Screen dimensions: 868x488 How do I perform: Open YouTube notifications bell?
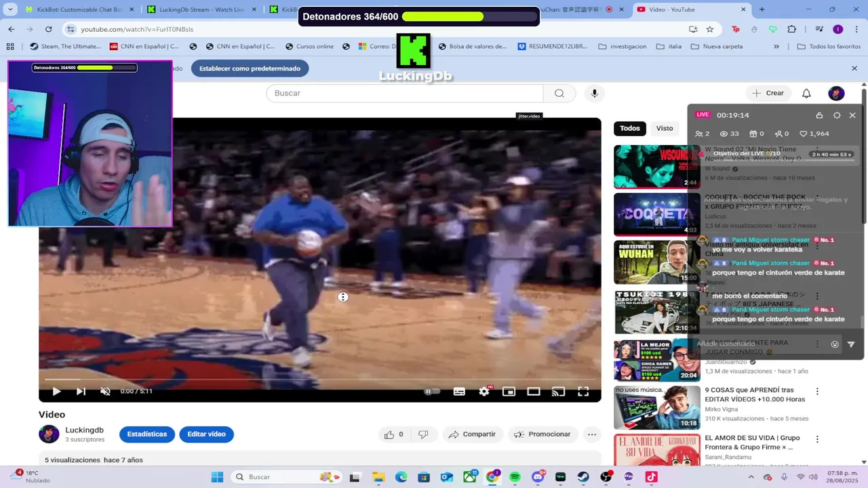(806, 93)
